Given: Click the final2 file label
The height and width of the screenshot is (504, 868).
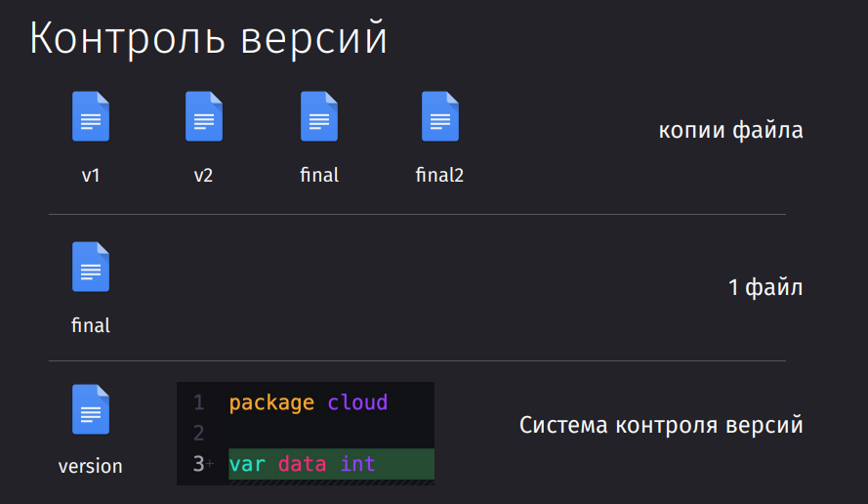Looking at the screenshot, I should 439,175.
